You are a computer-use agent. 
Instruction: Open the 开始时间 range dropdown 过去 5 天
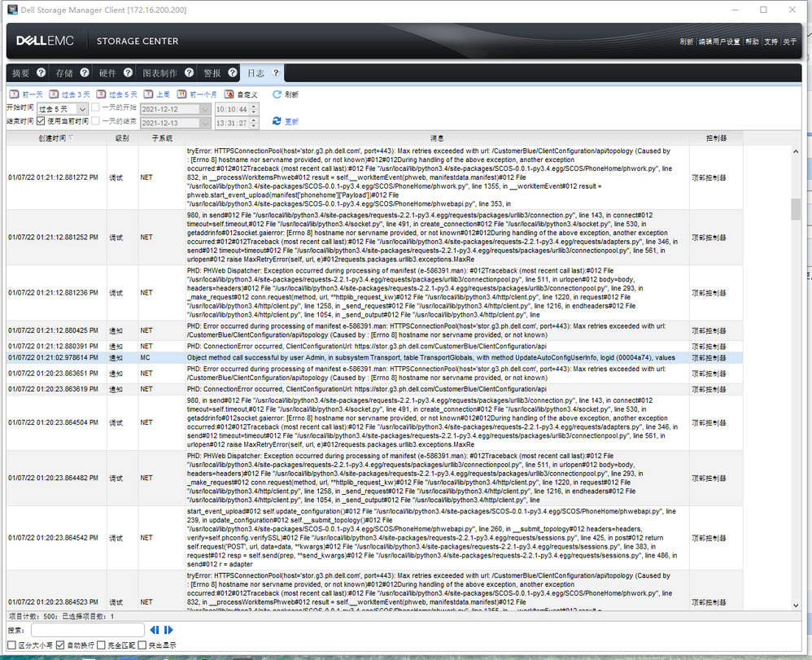(62, 109)
